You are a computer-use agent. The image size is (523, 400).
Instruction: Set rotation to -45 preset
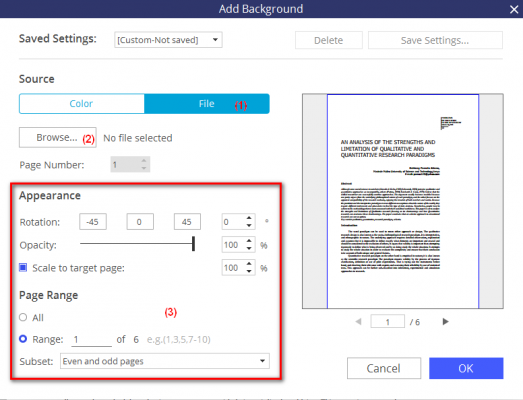[93, 222]
